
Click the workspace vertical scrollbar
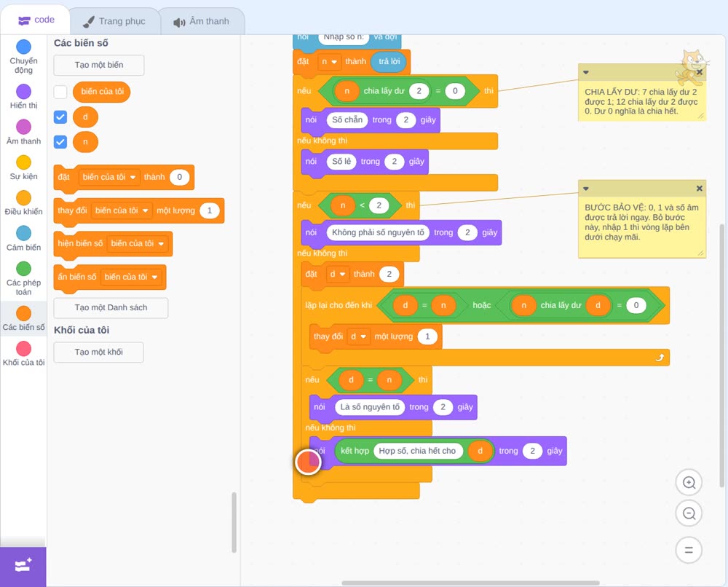click(721, 355)
